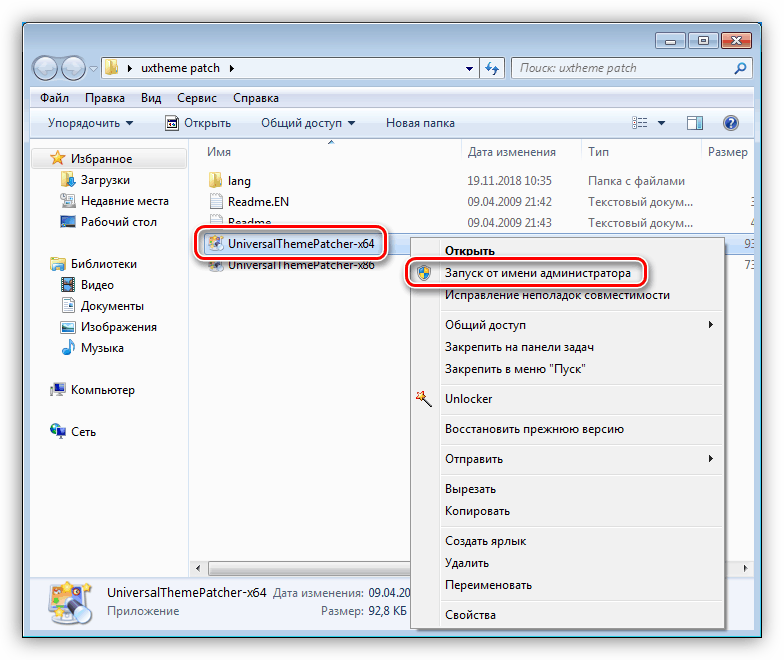Click the help question mark icon
The image size is (784, 660).
pos(730,123)
